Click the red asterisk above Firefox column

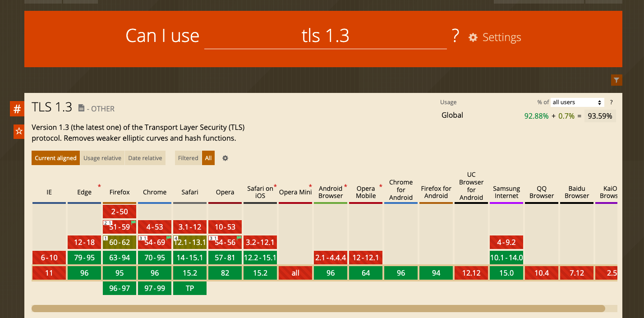99,185
